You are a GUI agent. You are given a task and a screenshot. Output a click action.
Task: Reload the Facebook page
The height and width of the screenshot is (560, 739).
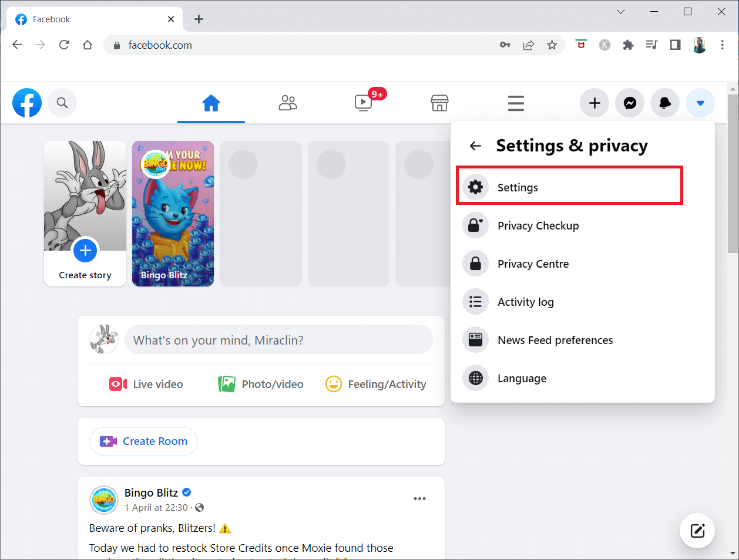[64, 45]
